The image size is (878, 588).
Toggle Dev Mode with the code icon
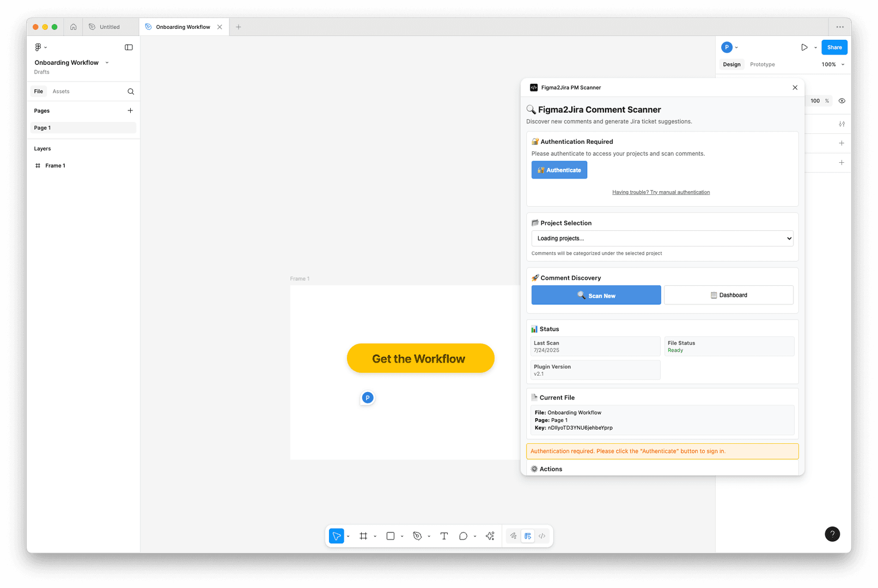(x=542, y=536)
